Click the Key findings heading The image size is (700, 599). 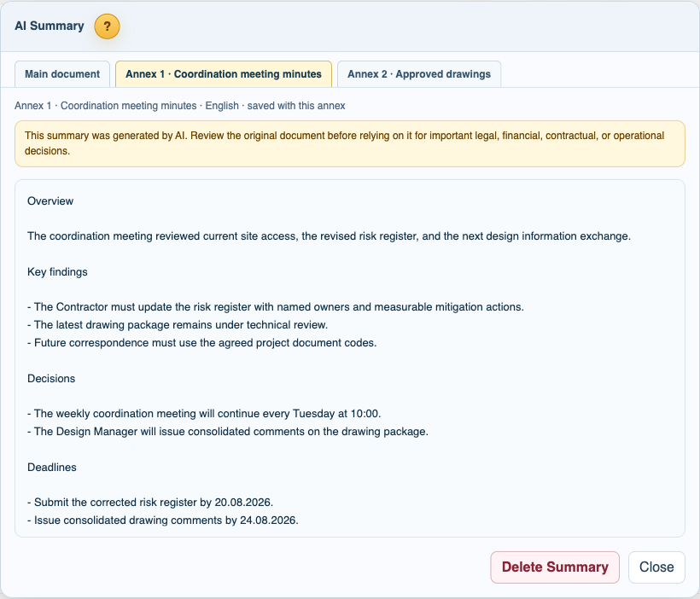[x=57, y=272]
